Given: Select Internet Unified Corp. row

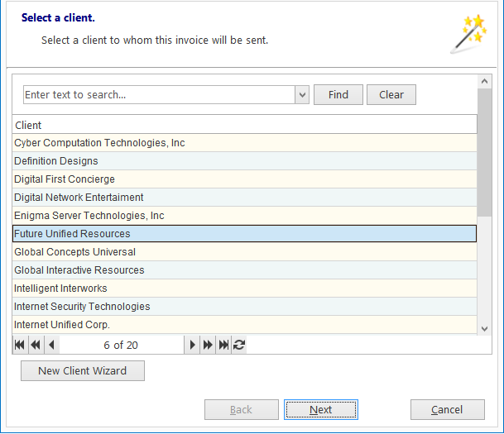Looking at the screenshot, I should coord(245,325).
